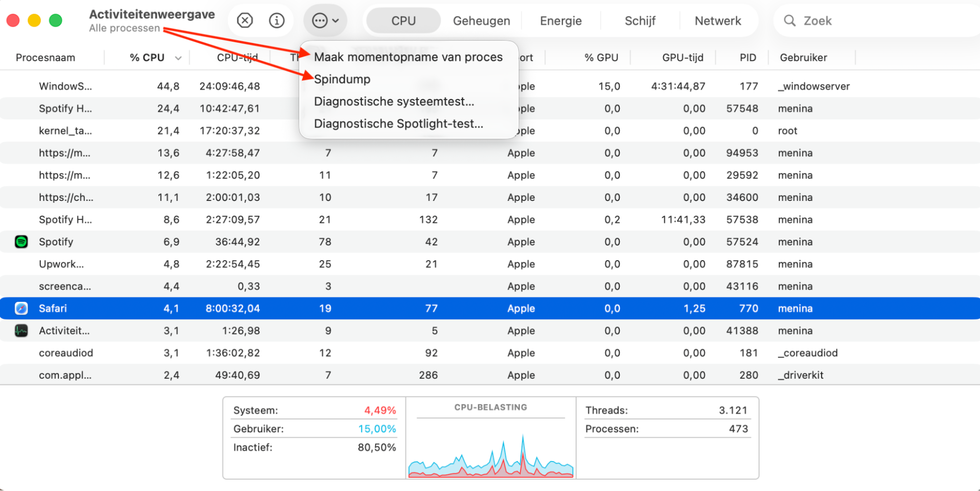Click the Activiteitenweergave icon next to Activiteit row

(21, 331)
